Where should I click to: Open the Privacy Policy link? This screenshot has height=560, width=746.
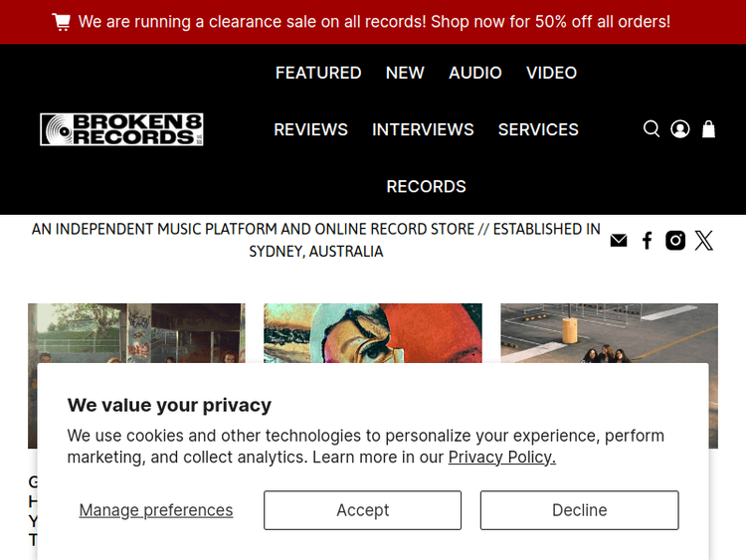point(501,458)
